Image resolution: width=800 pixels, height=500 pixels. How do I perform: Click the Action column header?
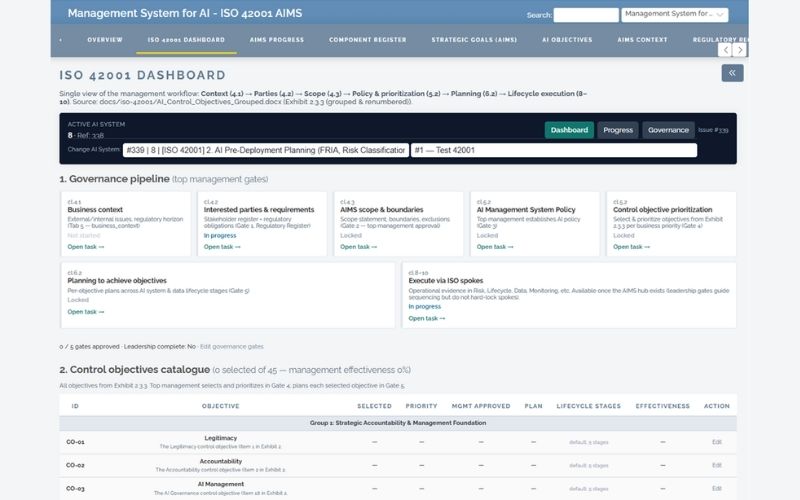717,406
